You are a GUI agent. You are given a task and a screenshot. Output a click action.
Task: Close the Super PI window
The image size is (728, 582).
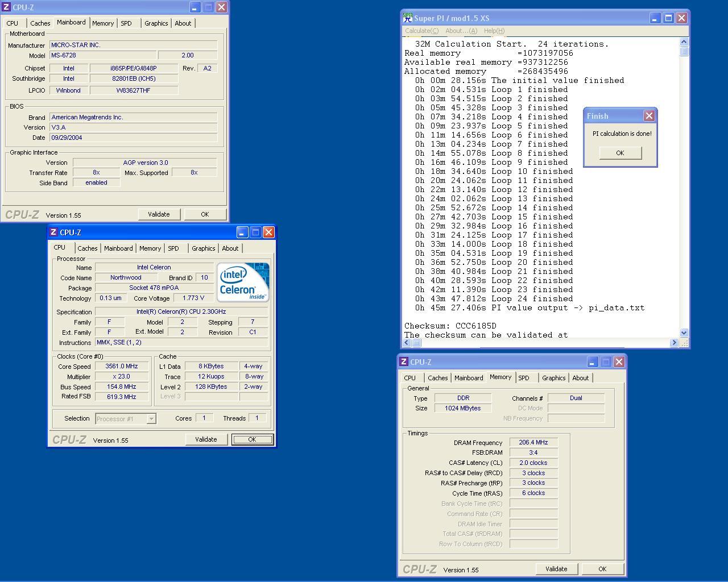tap(682, 18)
